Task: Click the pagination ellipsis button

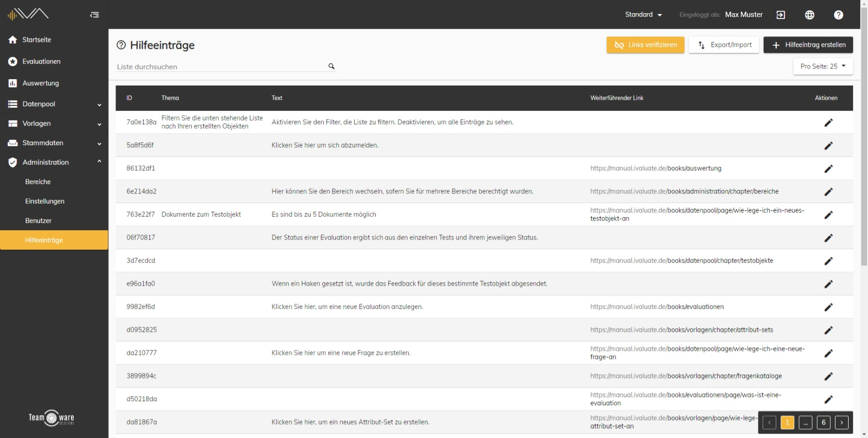Action: click(805, 423)
